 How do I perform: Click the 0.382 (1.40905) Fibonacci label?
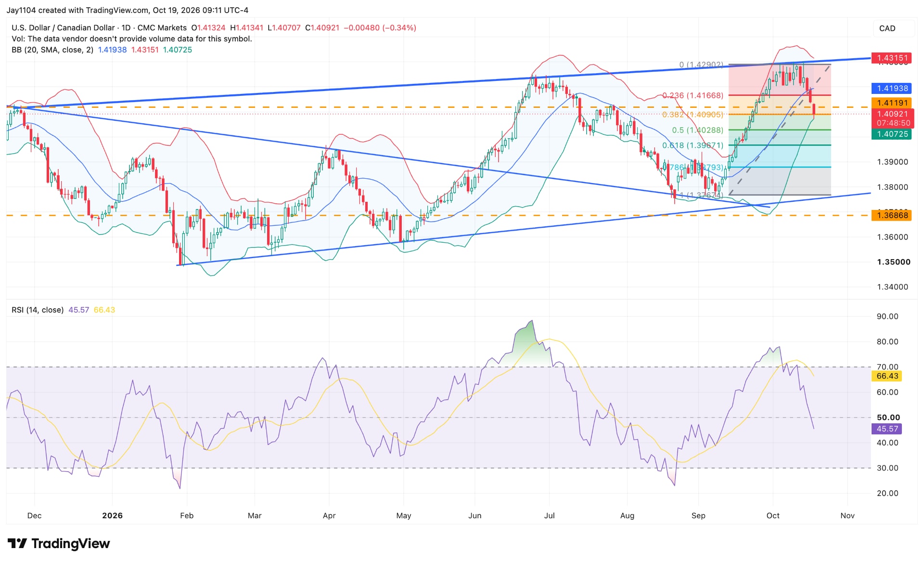[x=693, y=115]
